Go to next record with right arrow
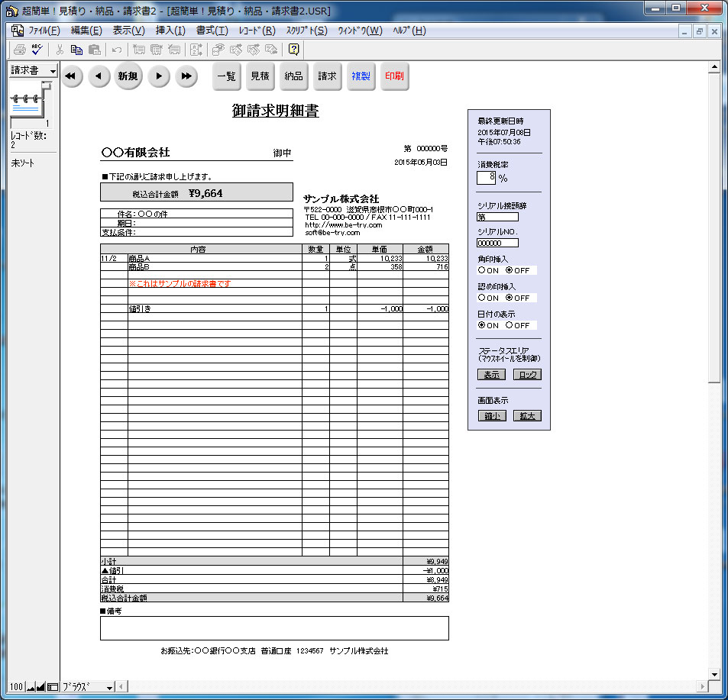Image resolution: width=728 pixels, height=700 pixels. pos(158,76)
